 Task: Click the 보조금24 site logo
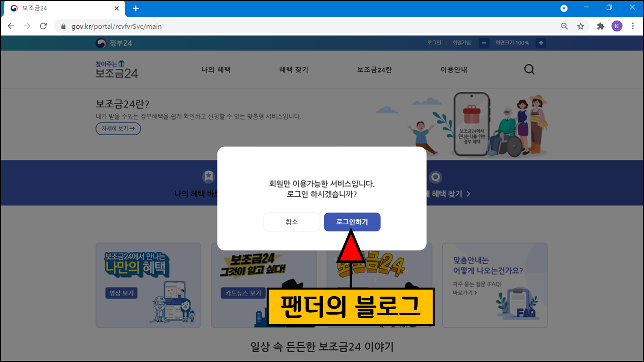tap(117, 70)
